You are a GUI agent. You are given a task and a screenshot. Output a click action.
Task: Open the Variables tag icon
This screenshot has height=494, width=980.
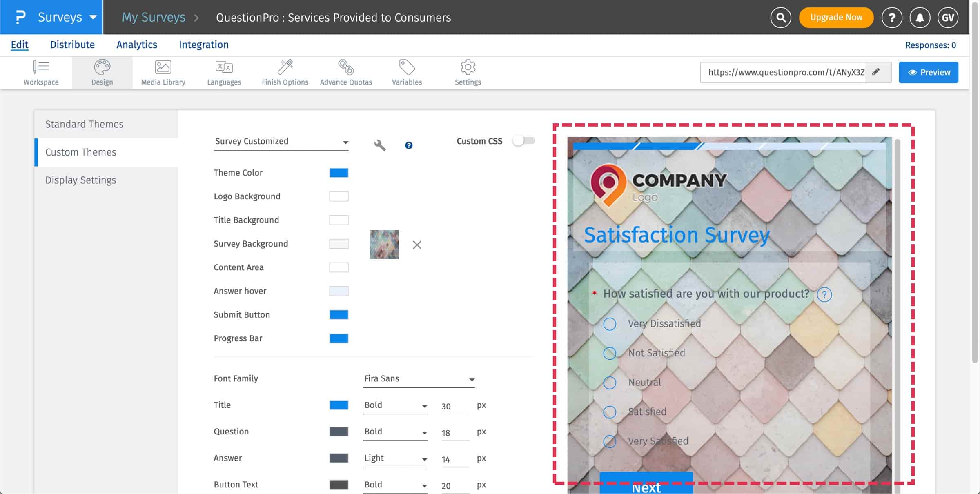tap(407, 67)
